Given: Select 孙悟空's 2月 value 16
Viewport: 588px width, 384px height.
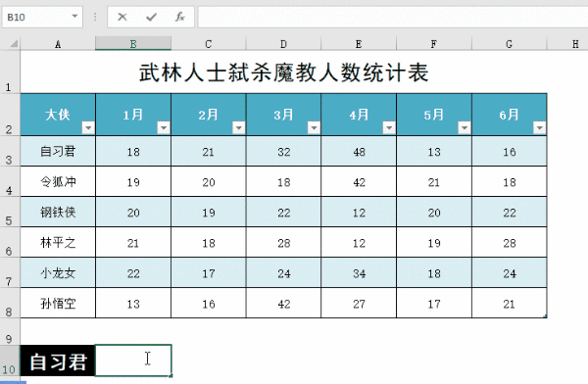Looking at the screenshot, I should coord(209,303).
